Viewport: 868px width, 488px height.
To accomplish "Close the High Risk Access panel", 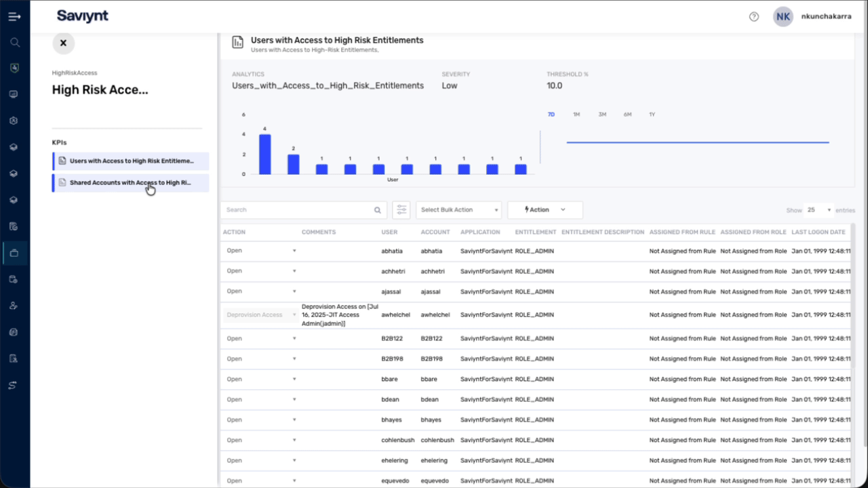I will click(63, 43).
